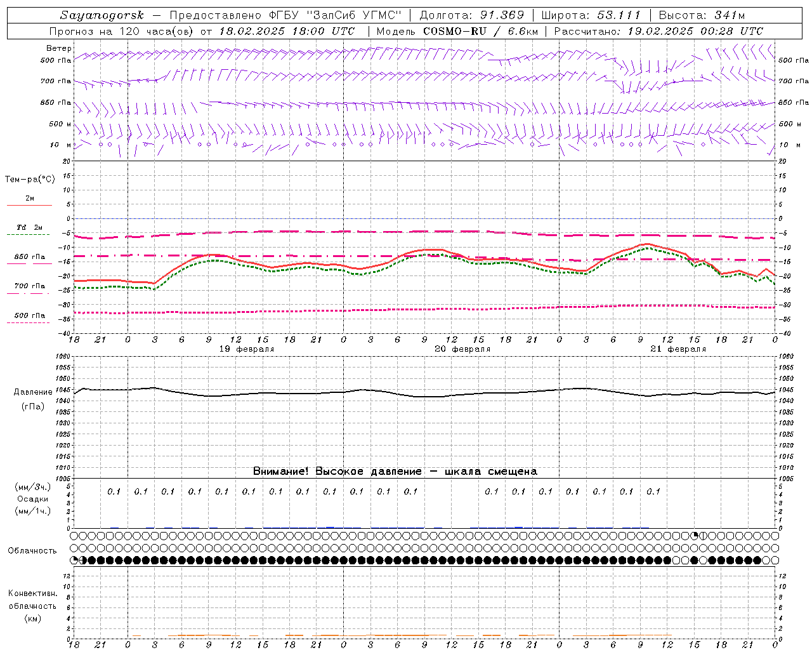The height and width of the screenshot is (650, 812).
Task: Click the Sayanogorsk station title
Action: (x=102, y=15)
